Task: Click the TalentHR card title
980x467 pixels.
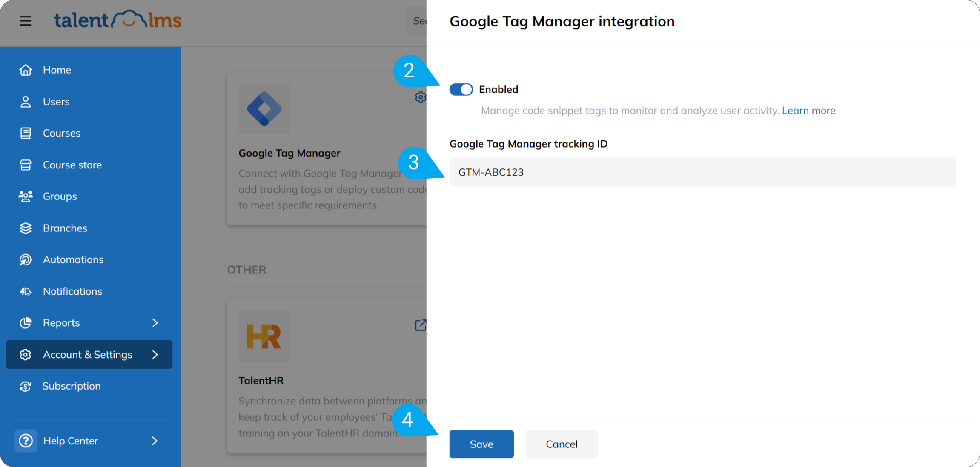Action: 261,381
